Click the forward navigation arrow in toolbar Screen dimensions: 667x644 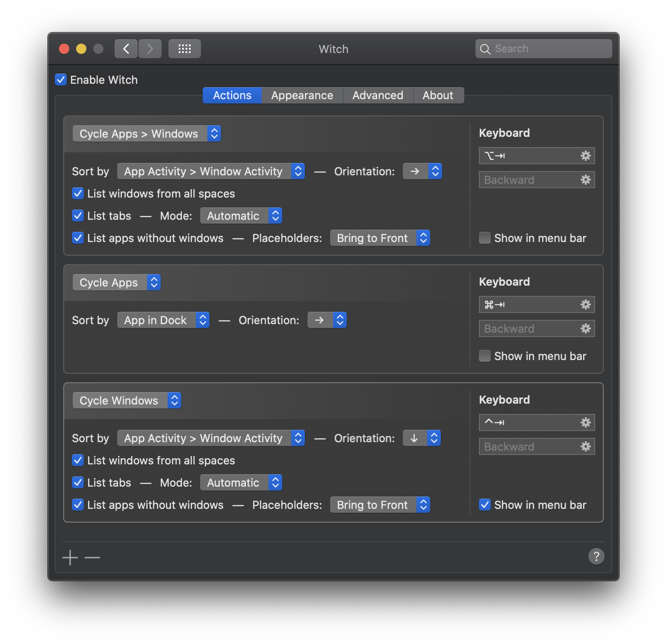pyautogui.click(x=150, y=49)
